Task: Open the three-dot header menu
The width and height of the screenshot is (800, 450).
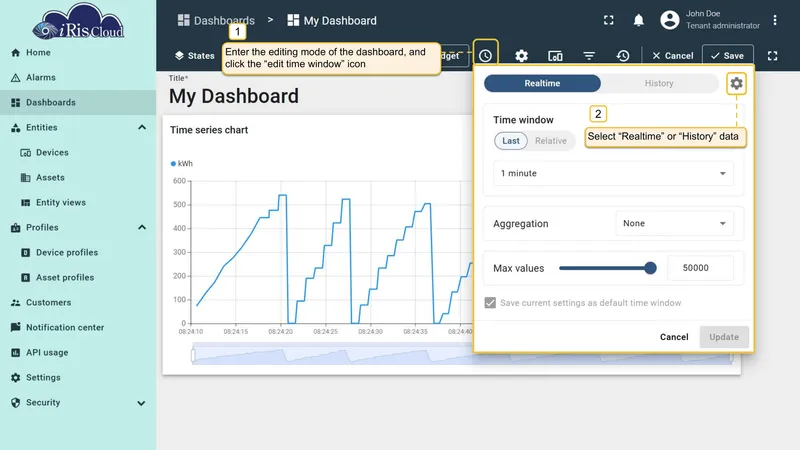Action: point(774,20)
